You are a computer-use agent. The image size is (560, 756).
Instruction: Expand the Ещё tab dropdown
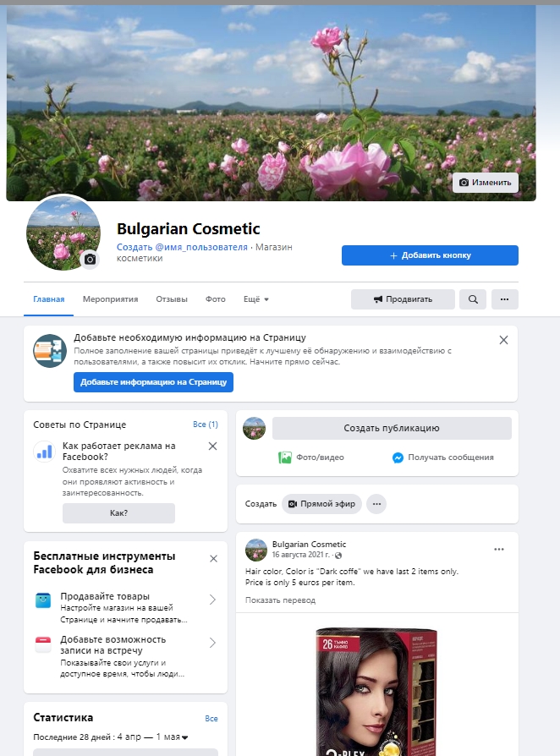pyautogui.click(x=255, y=299)
